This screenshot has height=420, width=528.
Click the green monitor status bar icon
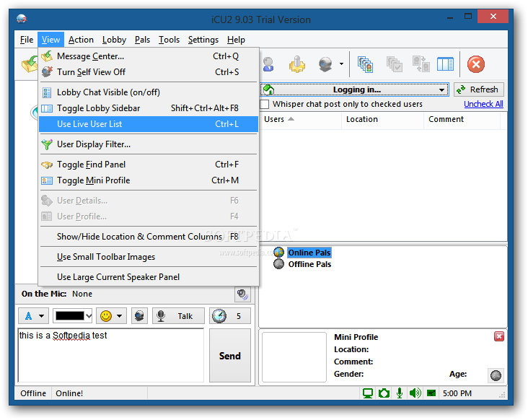tap(368, 393)
